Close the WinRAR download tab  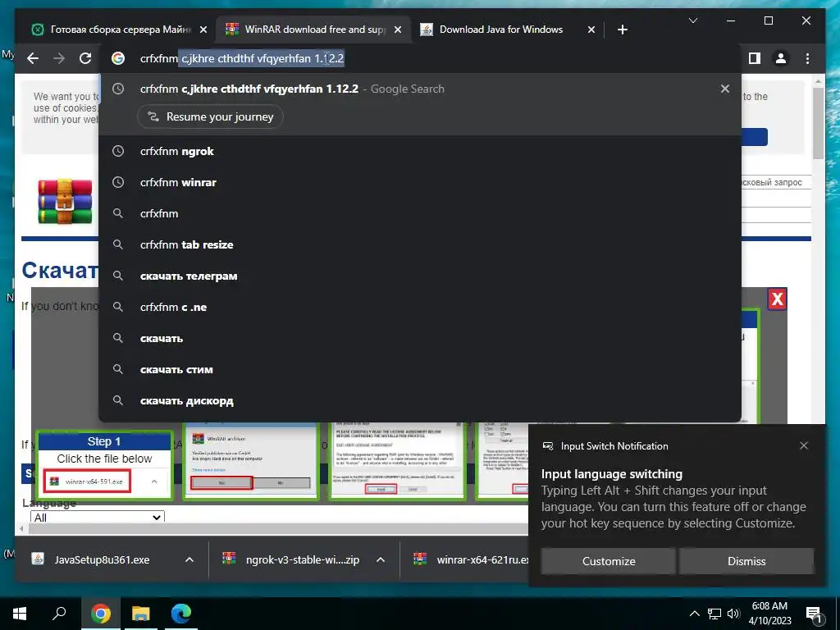(x=398, y=30)
